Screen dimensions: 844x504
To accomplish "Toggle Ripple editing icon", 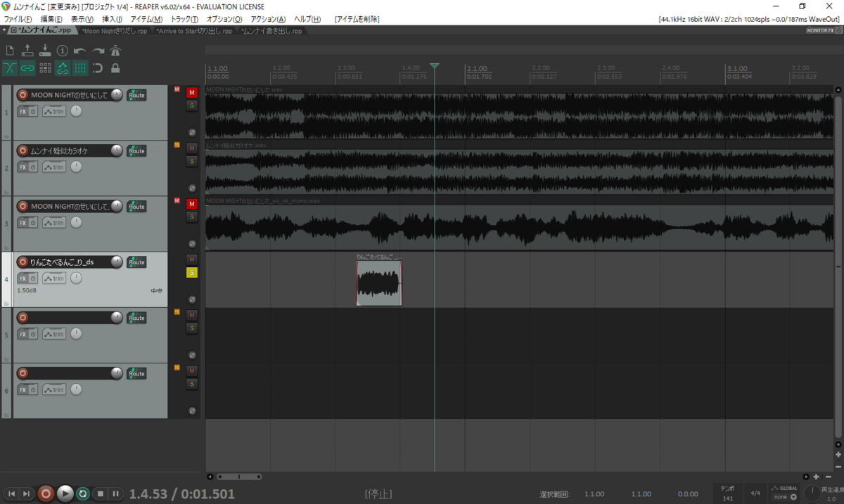I will (45, 68).
